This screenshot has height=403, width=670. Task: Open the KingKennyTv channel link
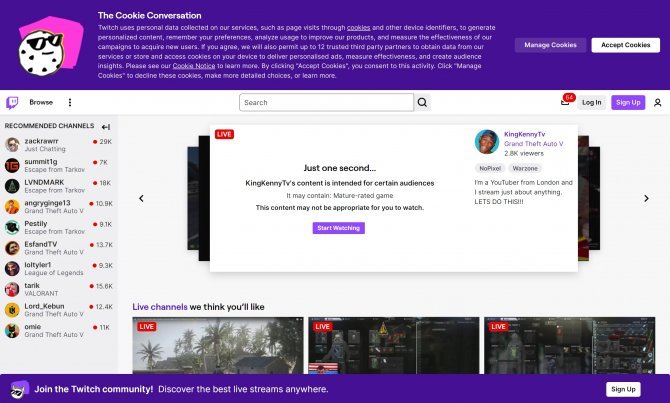(524, 134)
